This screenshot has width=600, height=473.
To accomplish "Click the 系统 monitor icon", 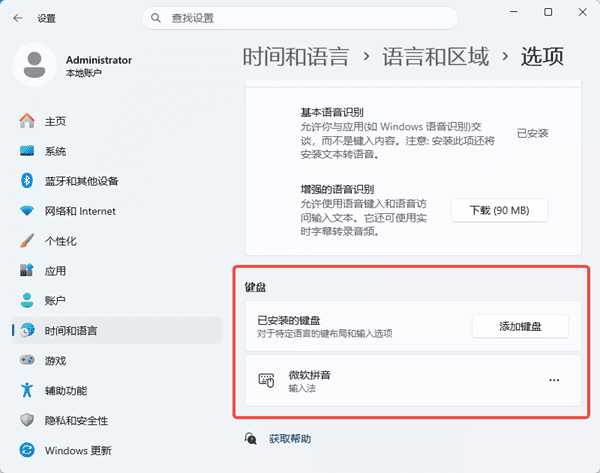I will pos(27,151).
